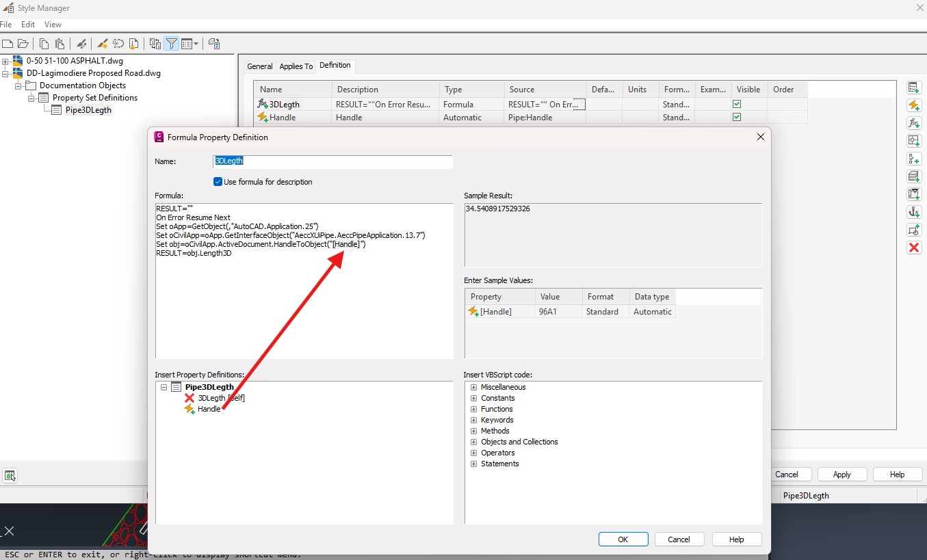Toggle the Filter Style Type funnel icon
The image size is (927, 560).
point(172,44)
